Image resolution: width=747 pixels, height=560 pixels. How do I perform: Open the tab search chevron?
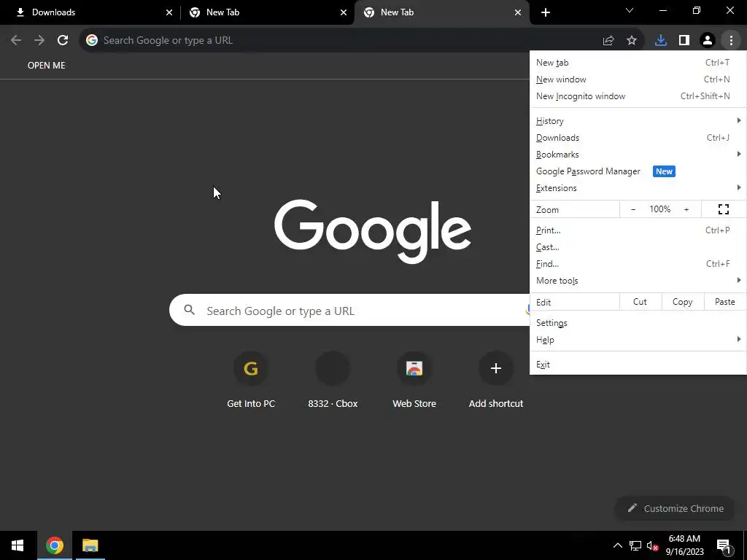[630, 10]
